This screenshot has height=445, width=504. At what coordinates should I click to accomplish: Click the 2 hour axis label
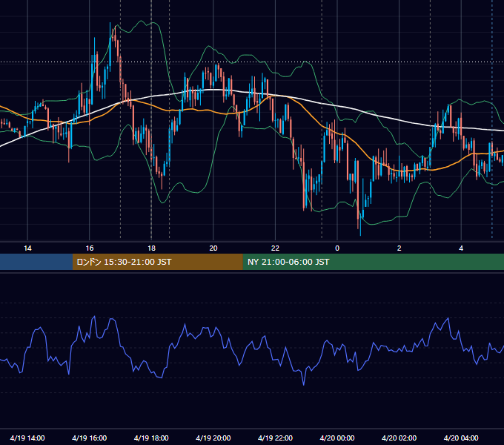399,248
